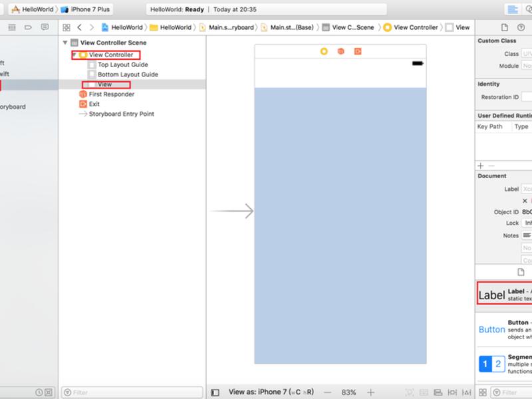Select First Responder in the outline
Image resolution: width=532 pixels, height=399 pixels.
pyautogui.click(x=107, y=94)
